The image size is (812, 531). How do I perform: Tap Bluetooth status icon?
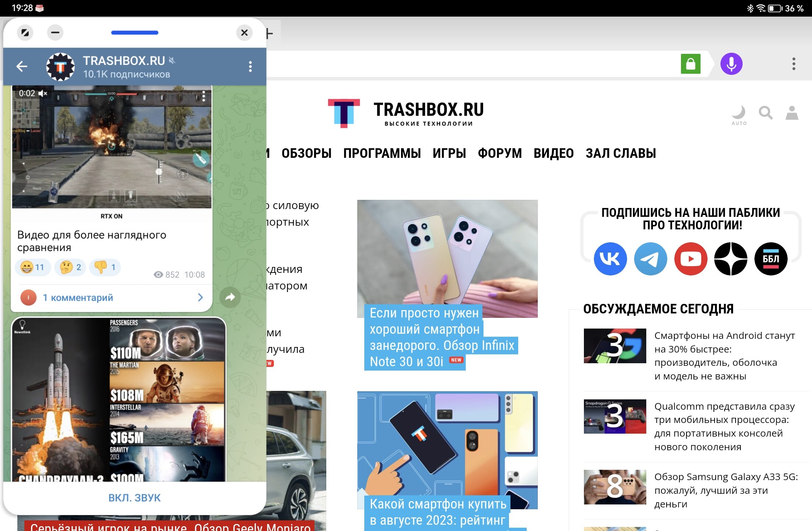[750, 8]
